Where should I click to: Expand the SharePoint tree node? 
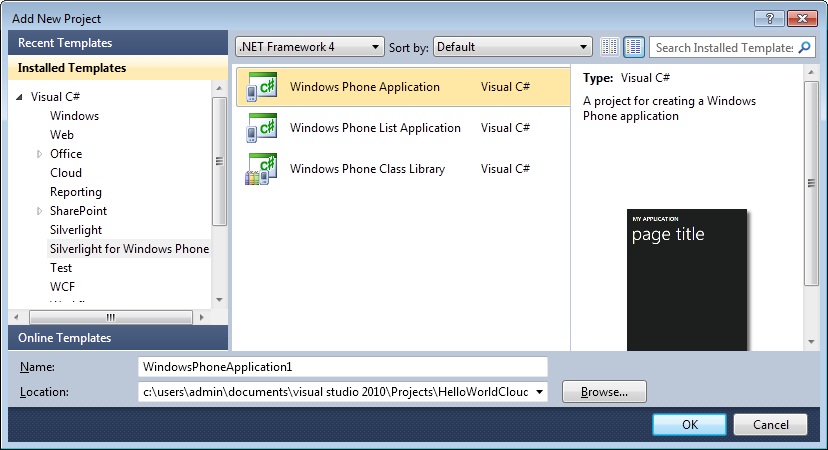pos(40,211)
